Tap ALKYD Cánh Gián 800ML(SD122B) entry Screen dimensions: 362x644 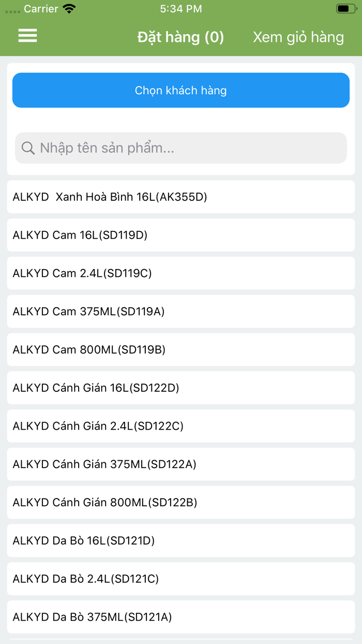pyautogui.click(x=180, y=503)
